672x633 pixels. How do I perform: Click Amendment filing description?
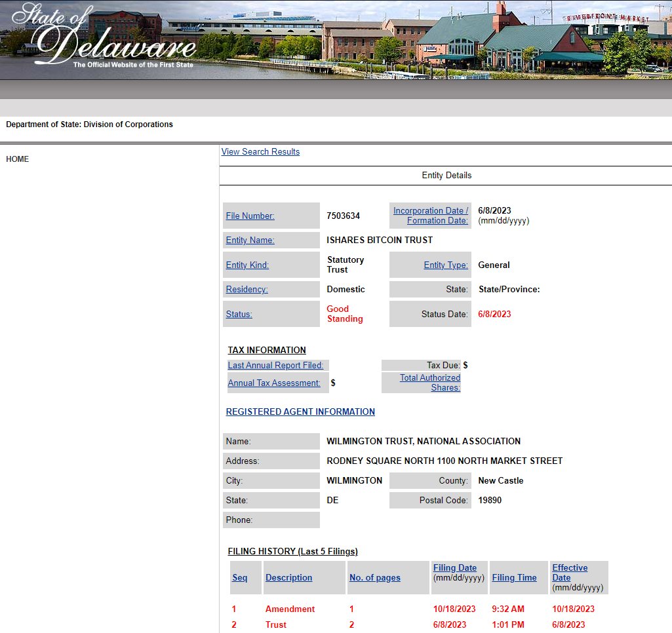pos(290,609)
